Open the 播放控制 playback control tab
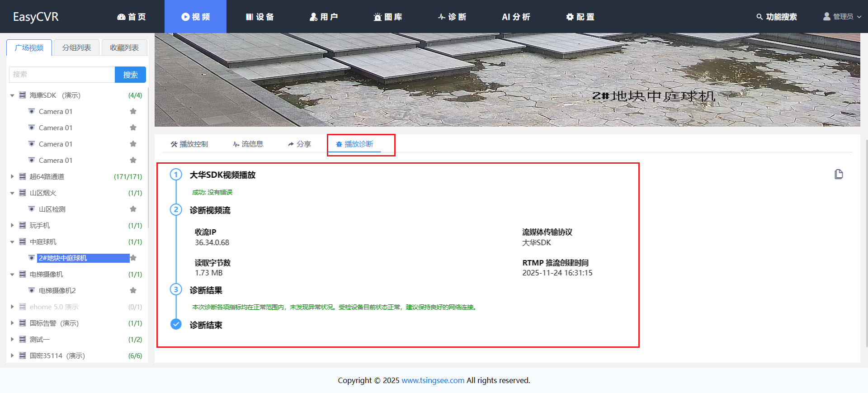Image resolution: width=868 pixels, height=393 pixels. point(189,144)
